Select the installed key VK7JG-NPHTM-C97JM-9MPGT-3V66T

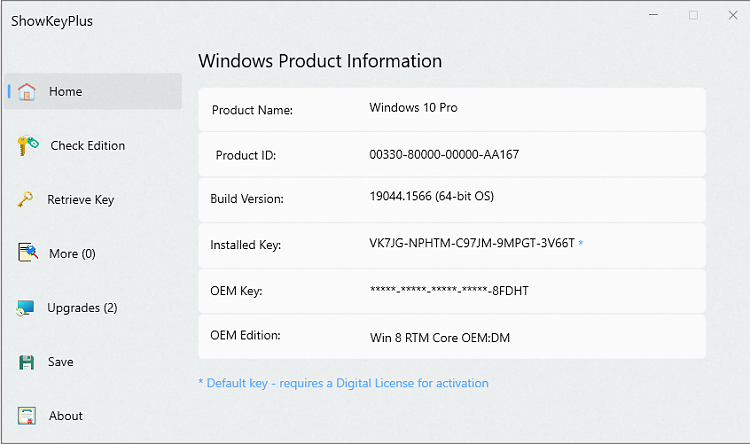(x=472, y=243)
